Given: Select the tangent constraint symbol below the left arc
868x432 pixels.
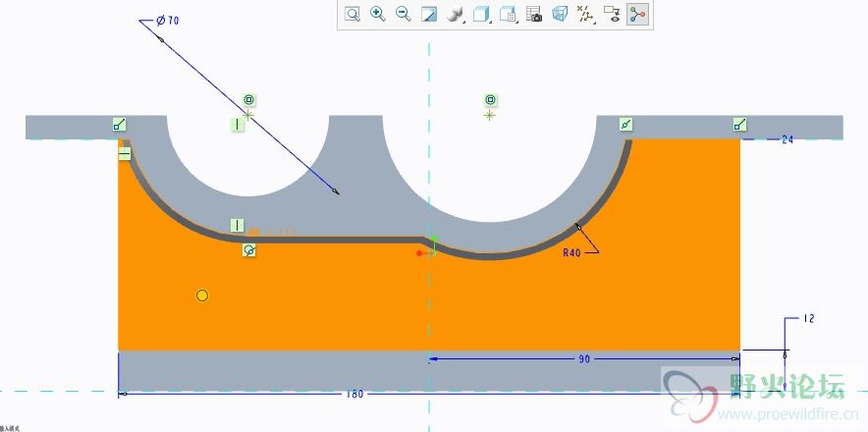Looking at the screenshot, I should (249, 250).
